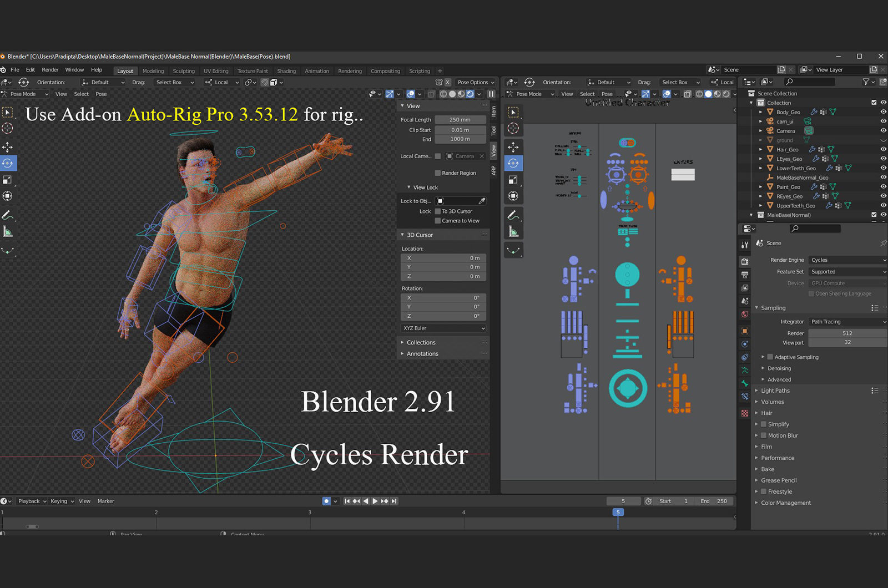Select the Annotate tool in right viewport toolbar
This screenshot has width=888, height=588.
click(x=513, y=215)
